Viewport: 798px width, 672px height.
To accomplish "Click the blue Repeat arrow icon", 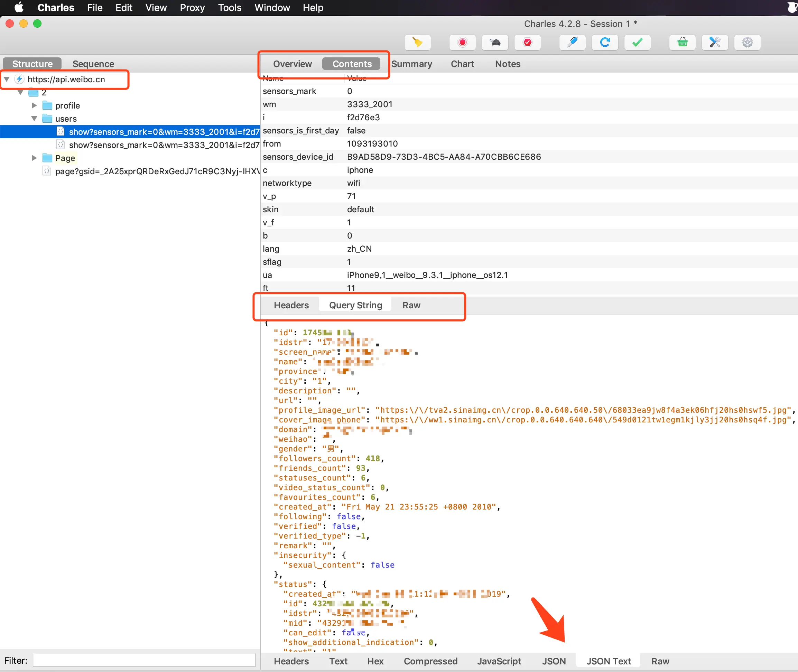I will [604, 42].
